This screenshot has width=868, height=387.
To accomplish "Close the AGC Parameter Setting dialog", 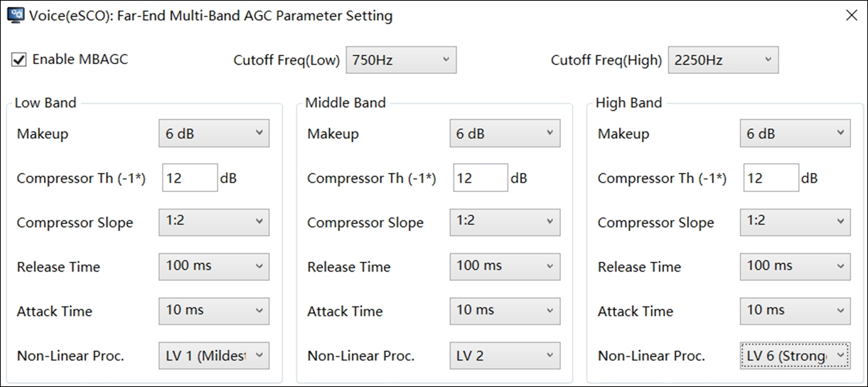I will (x=851, y=16).
